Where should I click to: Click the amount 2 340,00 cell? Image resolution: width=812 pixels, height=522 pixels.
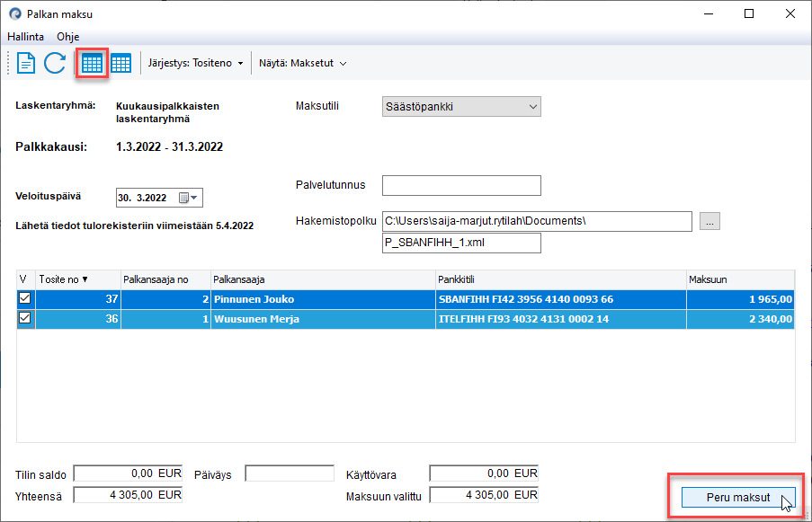coord(741,319)
